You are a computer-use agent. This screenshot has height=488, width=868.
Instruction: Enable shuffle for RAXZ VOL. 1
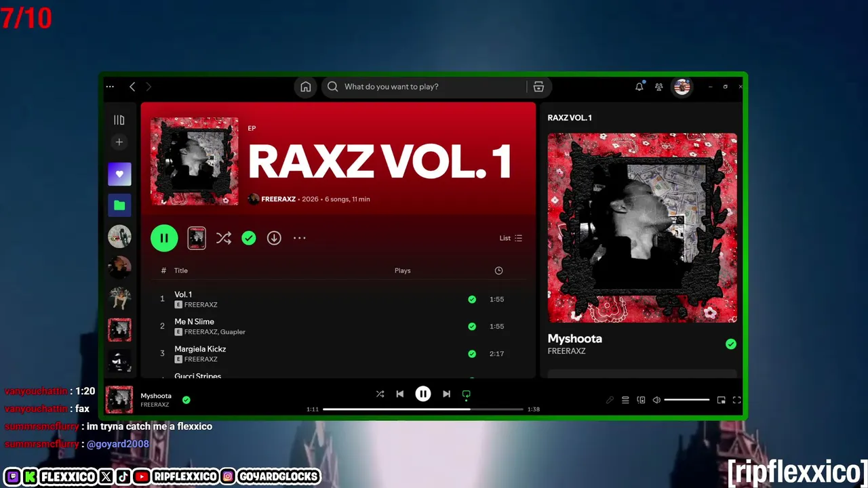pos(224,238)
